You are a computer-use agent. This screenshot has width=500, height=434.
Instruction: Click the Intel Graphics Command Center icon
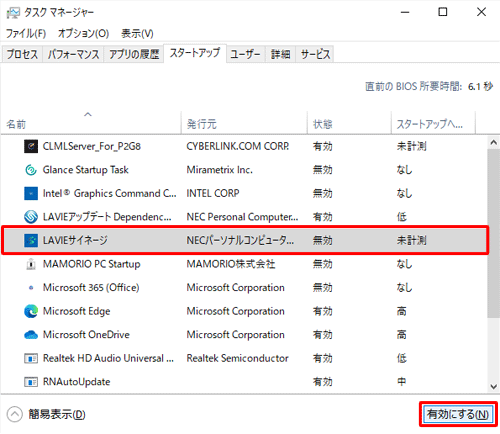pyautogui.click(x=31, y=193)
